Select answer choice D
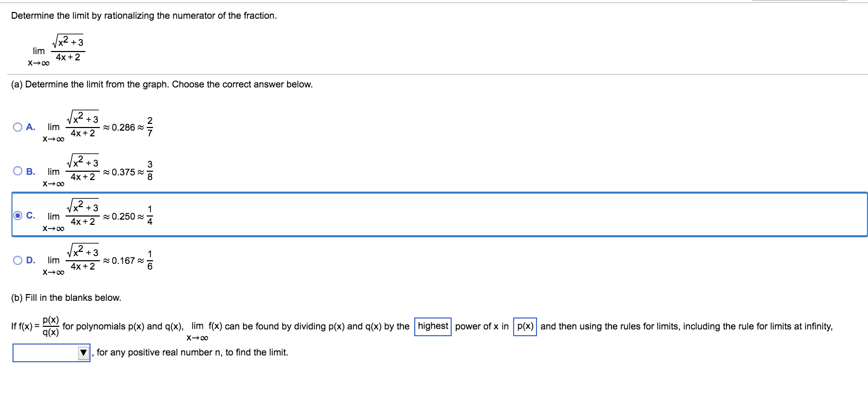The width and height of the screenshot is (868, 407). point(18,259)
